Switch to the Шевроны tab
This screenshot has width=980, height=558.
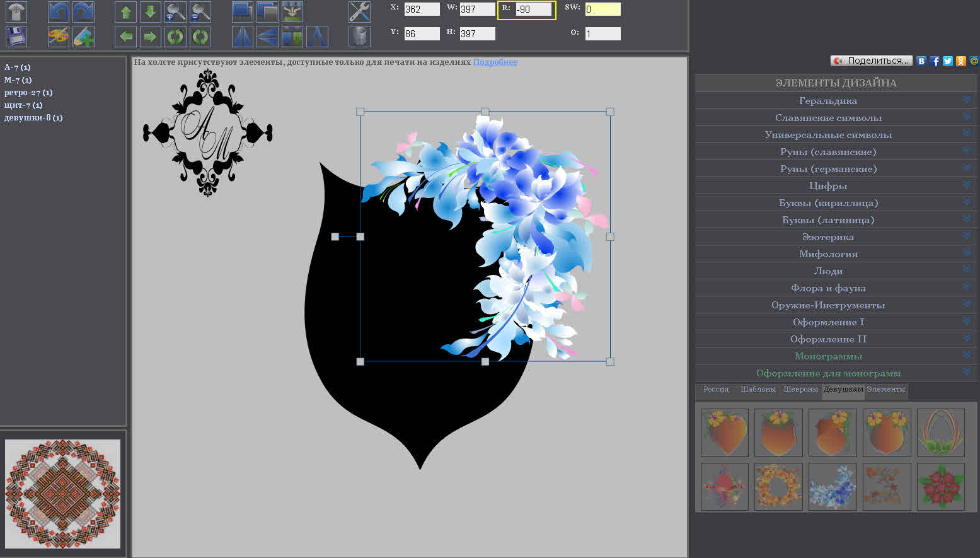(800, 390)
